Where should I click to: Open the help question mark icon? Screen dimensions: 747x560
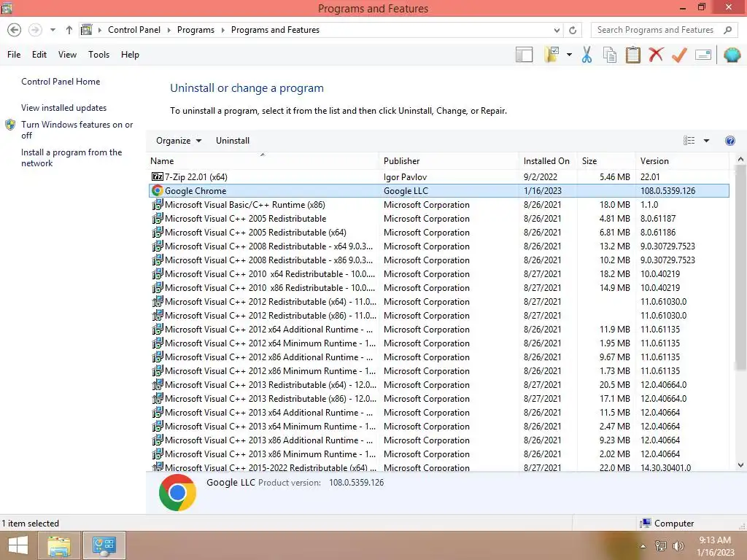(x=729, y=141)
